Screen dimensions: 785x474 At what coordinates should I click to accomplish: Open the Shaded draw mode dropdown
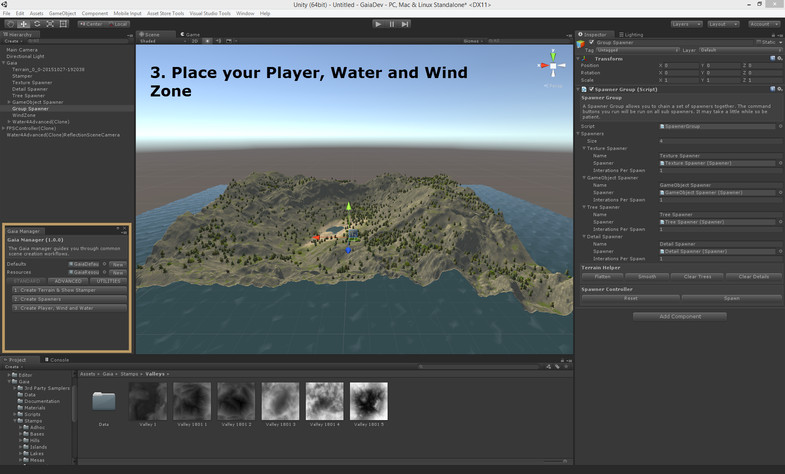coord(161,41)
